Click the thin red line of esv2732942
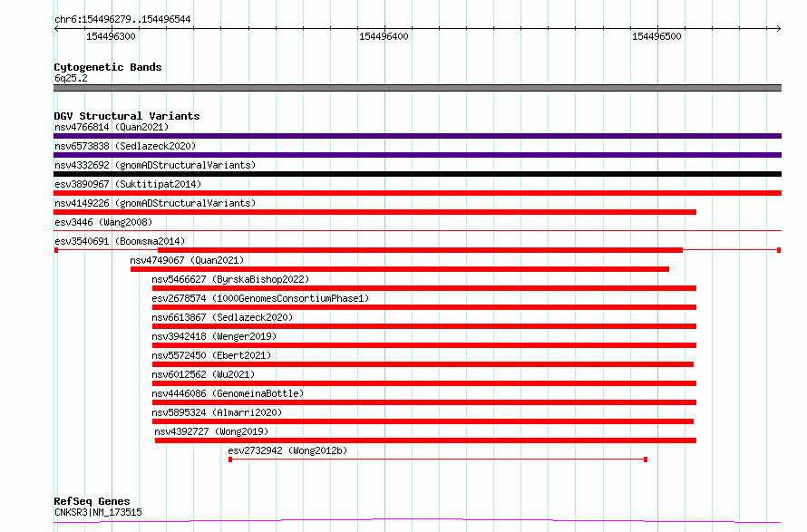The width and height of the screenshot is (807, 532). coord(438,459)
